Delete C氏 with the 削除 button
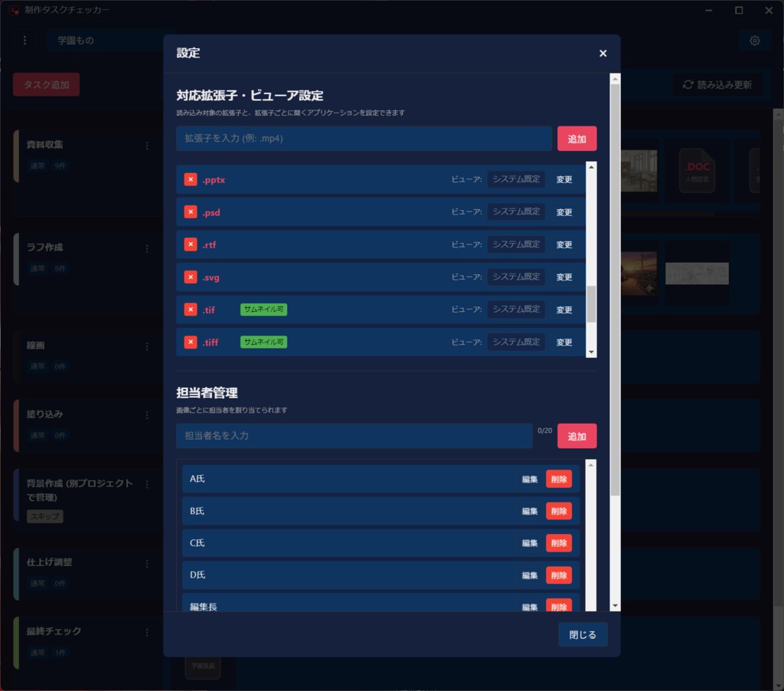The width and height of the screenshot is (784, 691). tap(559, 542)
